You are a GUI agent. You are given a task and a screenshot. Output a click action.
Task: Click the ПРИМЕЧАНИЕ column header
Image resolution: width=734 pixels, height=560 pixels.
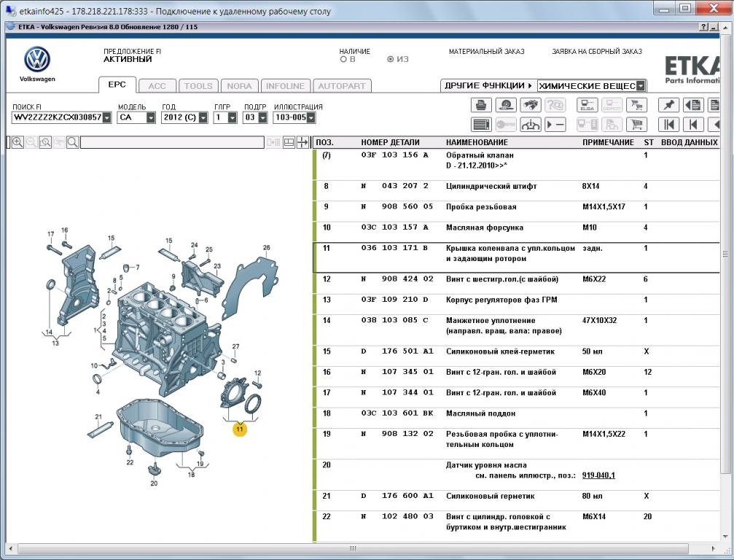[608, 142]
